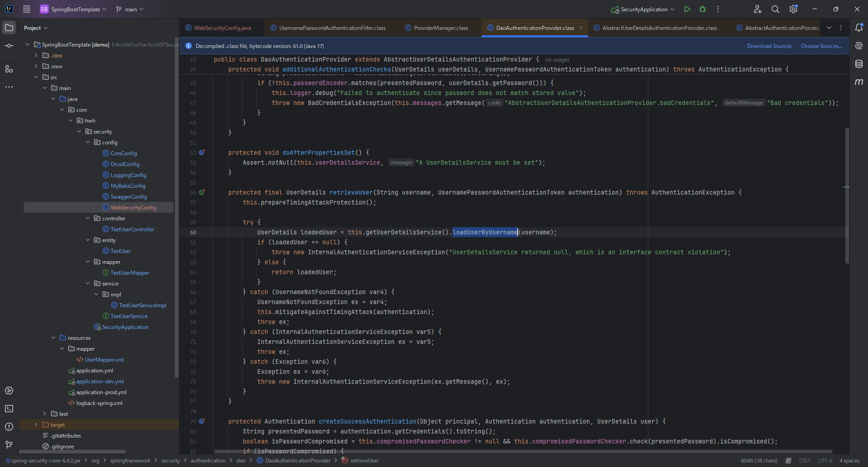Collapse the src folder
Image resolution: width=868 pixels, height=467 pixels.
[36, 77]
